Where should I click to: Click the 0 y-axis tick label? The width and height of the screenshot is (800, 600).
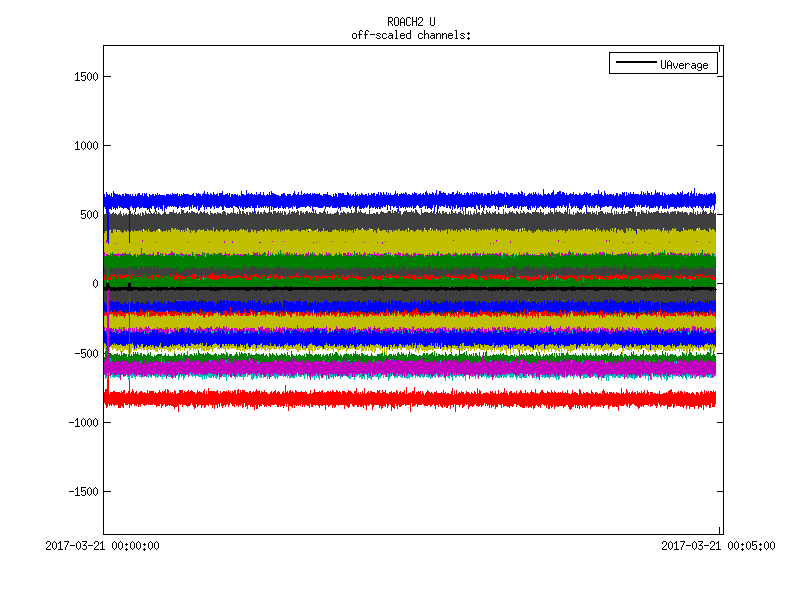tap(95, 284)
